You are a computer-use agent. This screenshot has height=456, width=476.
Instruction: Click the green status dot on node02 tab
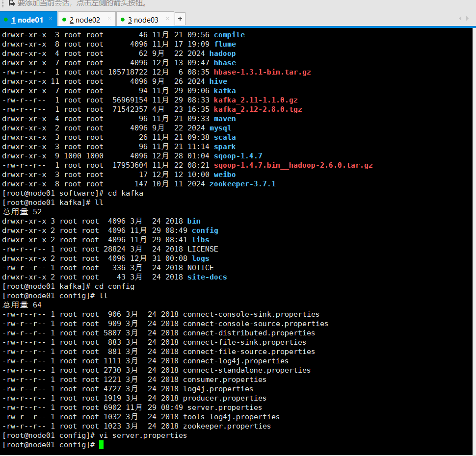tap(64, 20)
